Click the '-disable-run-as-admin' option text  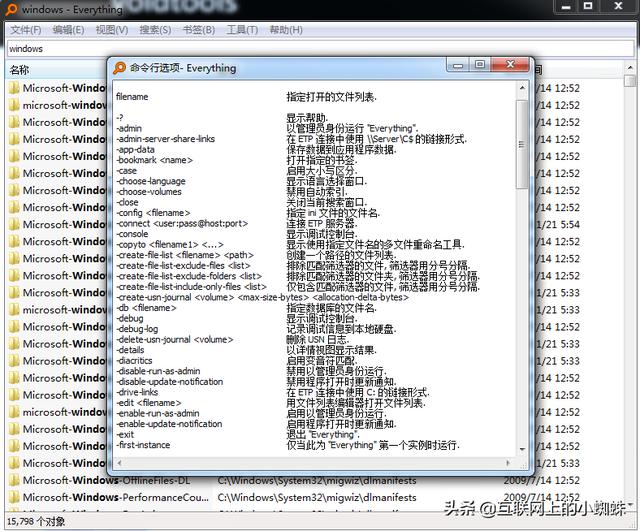click(x=158, y=371)
